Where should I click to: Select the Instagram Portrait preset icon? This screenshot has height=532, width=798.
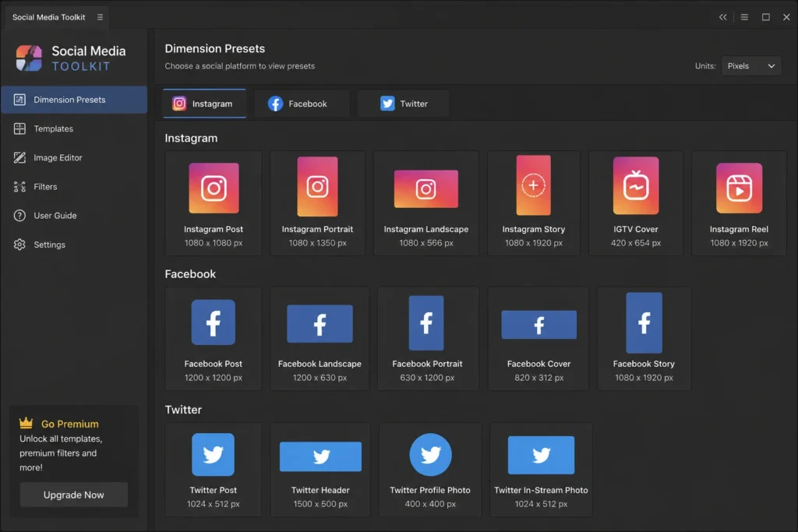coord(318,187)
